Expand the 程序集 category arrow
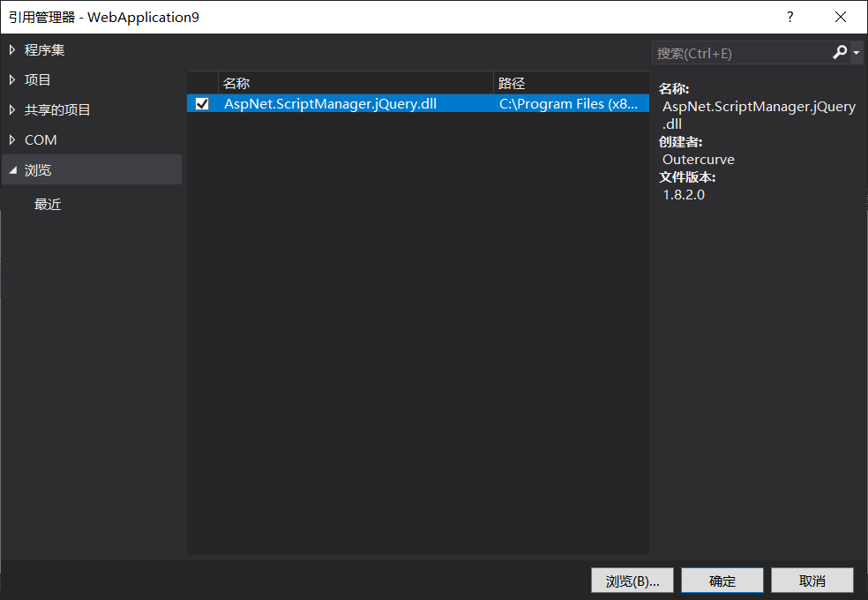This screenshot has height=600, width=868. click(x=12, y=49)
